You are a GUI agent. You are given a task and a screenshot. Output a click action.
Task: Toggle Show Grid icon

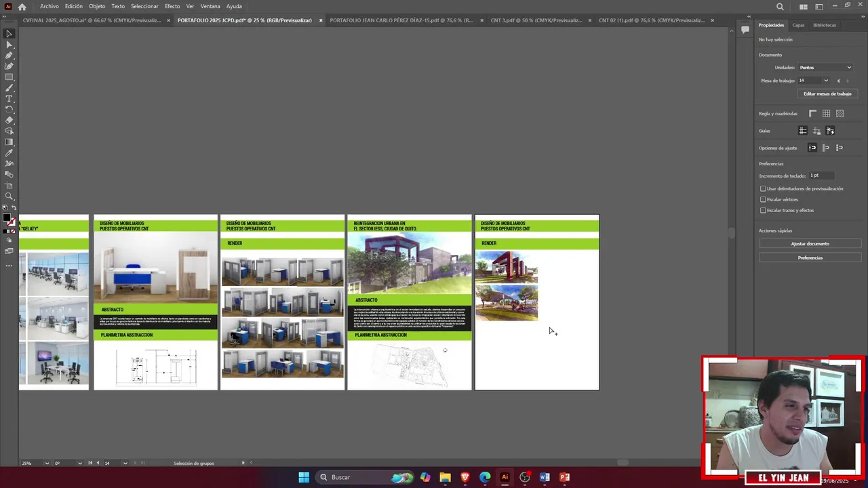coord(826,114)
